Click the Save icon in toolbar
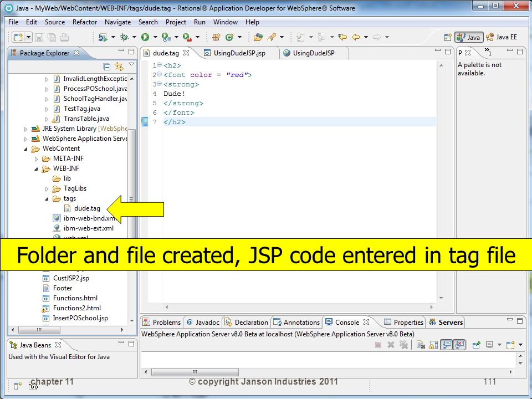Image resolution: width=532 pixels, height=399 pixels. [39, 37]
